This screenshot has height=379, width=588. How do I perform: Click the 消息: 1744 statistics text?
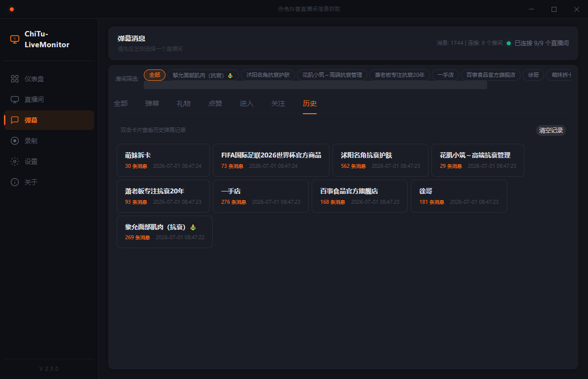click(x=450, y=43)
